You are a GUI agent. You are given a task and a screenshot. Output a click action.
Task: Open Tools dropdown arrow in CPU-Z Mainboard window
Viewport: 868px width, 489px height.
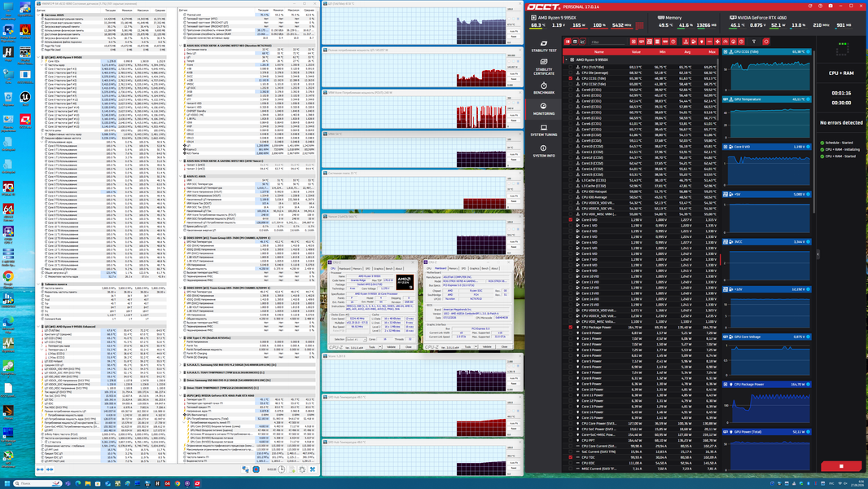(476, 347)
